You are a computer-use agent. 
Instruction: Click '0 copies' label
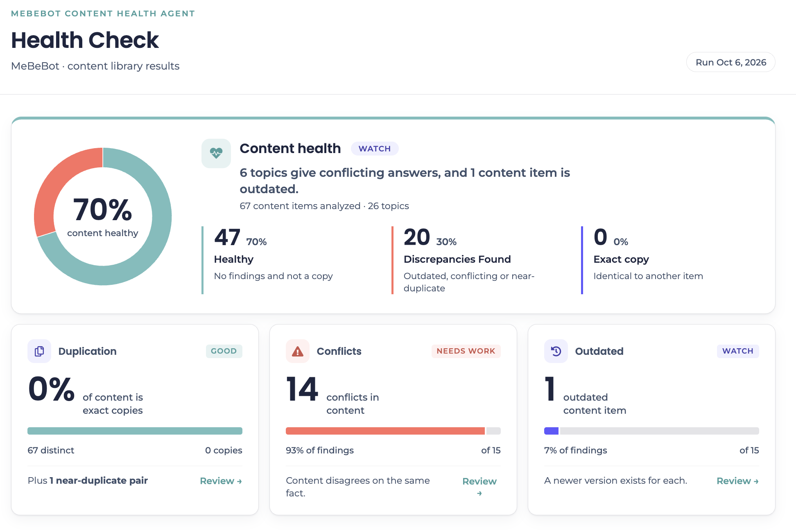[x=224, y=450]
